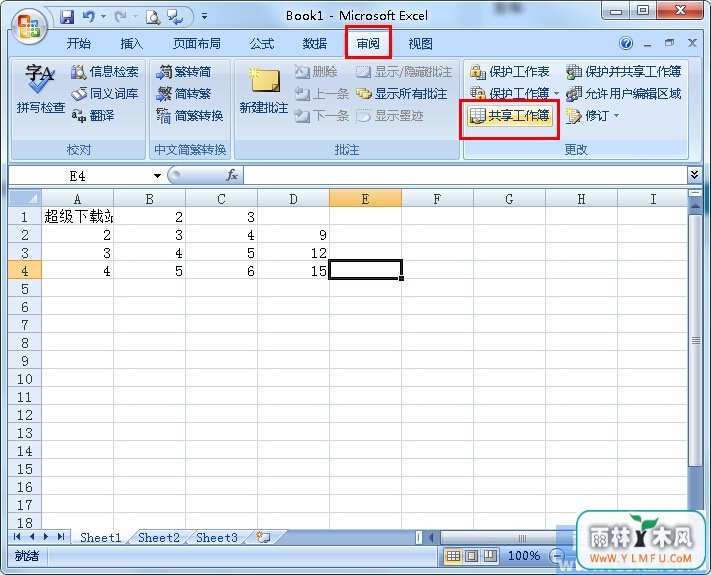Click 保护工作表 protect sheet

tap(510, 72)
